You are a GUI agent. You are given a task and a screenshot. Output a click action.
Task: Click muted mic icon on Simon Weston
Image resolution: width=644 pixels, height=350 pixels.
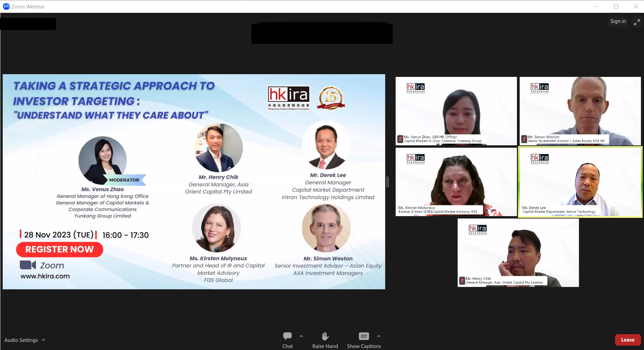(x=524, y=139)
